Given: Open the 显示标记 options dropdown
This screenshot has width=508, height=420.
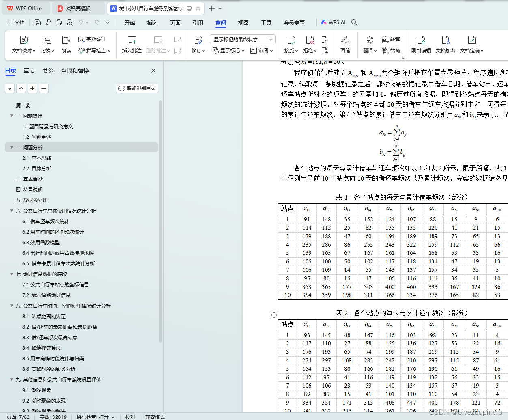Looking at the screenshot, I should click(x=228, y=51).
